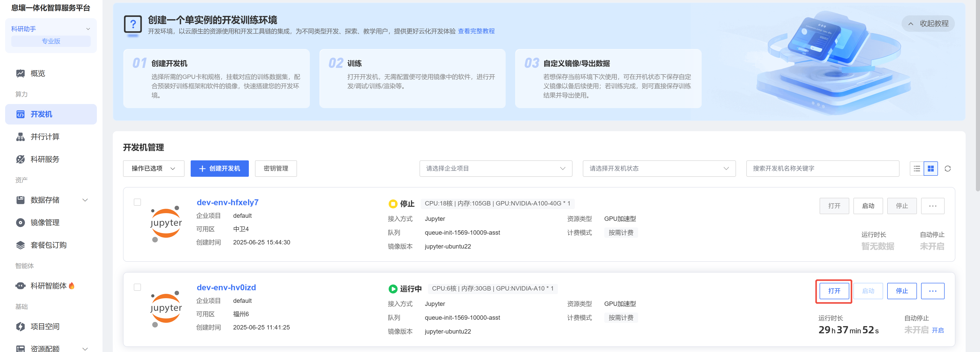The image size is (980, 352).
Task: Click the Jupyter logo of dev-env-hv0izd
Action: click(x=166, y=309)
